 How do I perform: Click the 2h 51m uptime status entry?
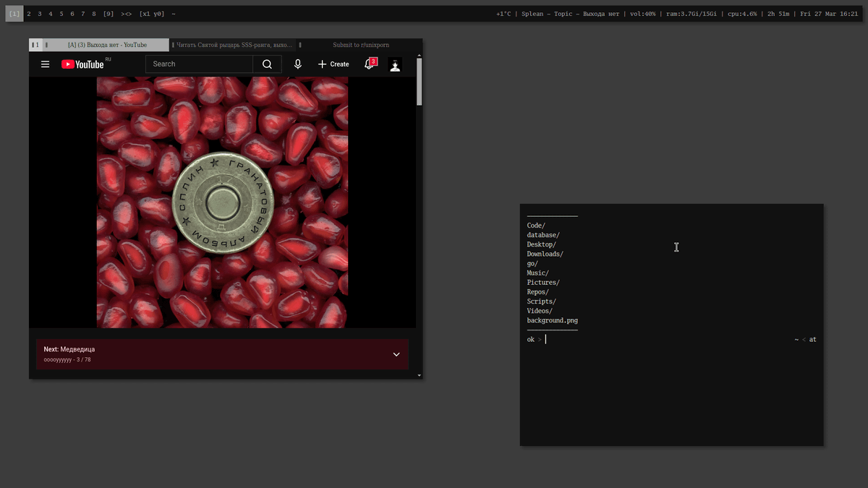779,14
